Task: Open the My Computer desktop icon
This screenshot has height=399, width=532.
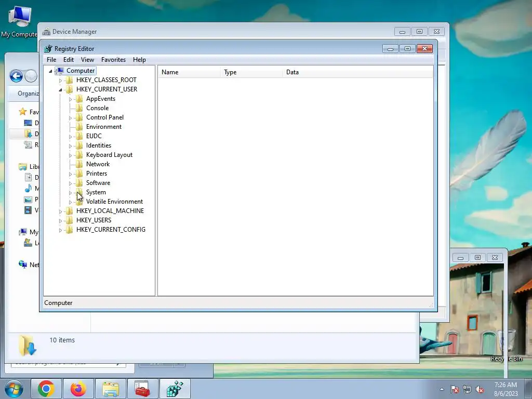Action: point(20,21)
